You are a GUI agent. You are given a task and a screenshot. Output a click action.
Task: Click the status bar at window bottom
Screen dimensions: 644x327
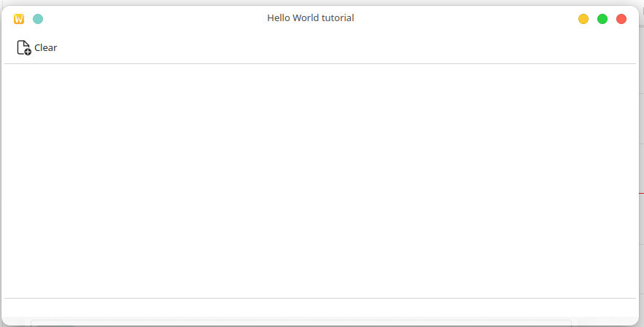click(319, 307)
